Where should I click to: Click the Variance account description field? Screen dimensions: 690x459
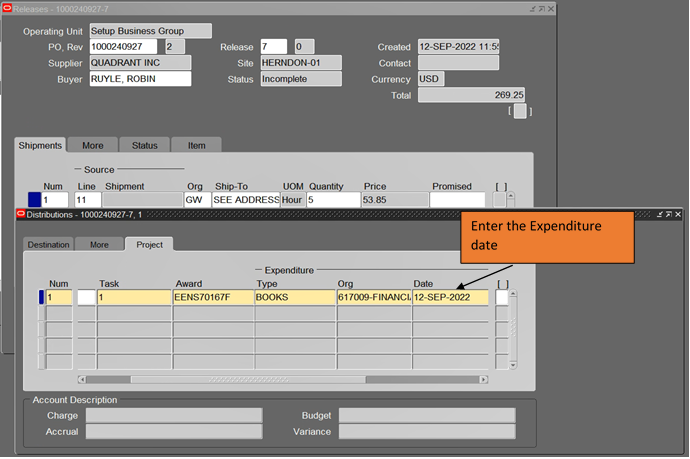coord(427,431)
